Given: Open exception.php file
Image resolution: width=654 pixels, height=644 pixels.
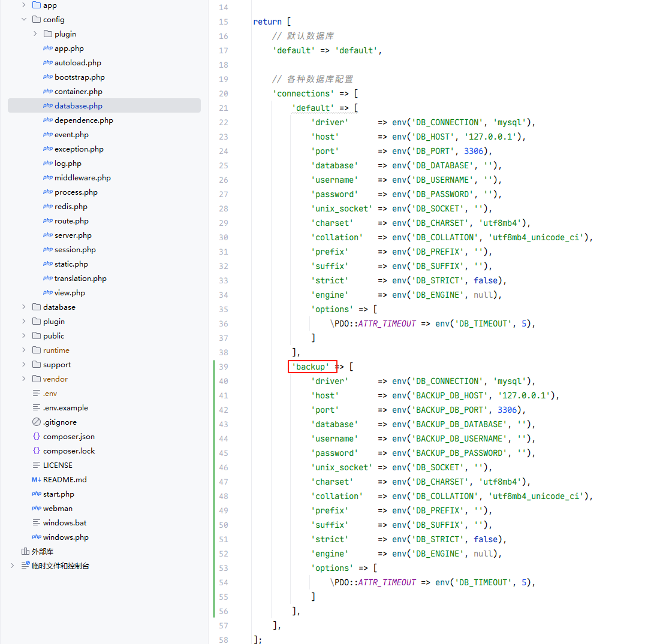Looking at the screenshot, I should point(79,149).
